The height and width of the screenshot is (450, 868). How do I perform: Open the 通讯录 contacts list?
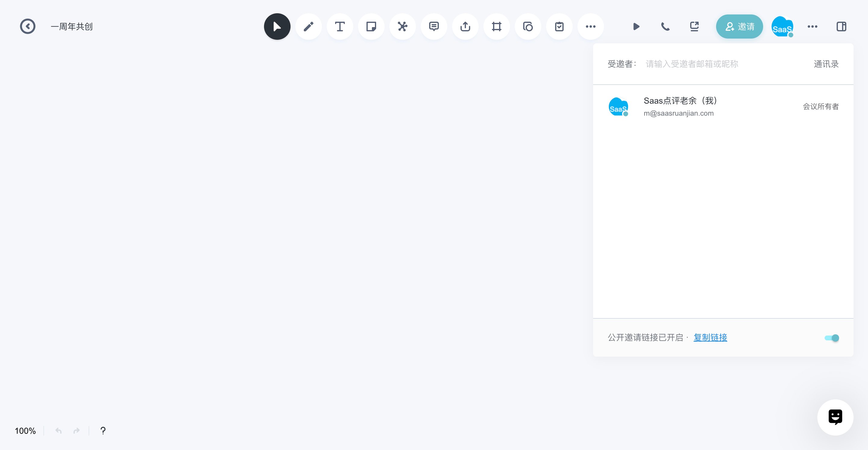click(826, 64)
